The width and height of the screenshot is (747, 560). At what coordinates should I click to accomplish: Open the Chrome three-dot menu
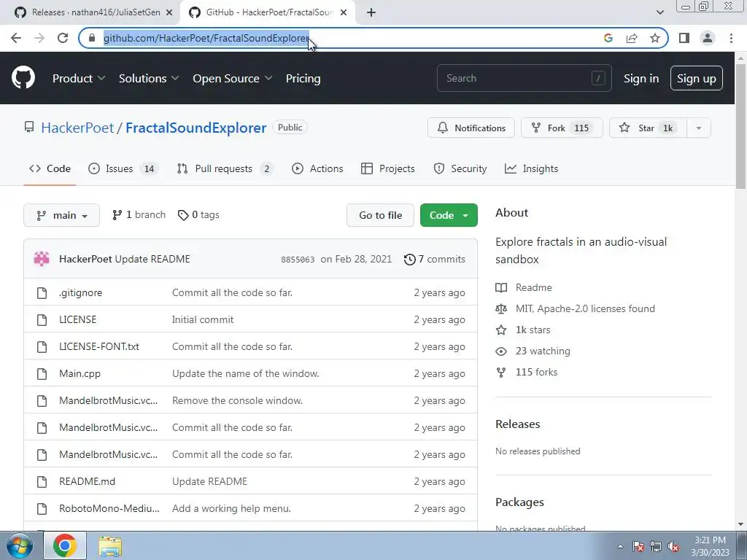coord(731,38)
